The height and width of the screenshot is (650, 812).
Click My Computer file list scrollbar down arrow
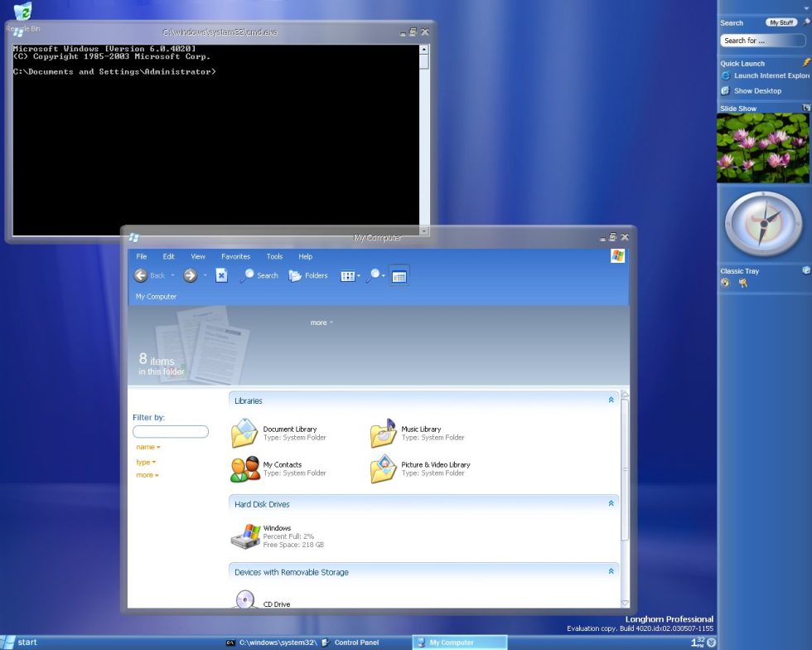pyautogui.click(x=625, y=603)
